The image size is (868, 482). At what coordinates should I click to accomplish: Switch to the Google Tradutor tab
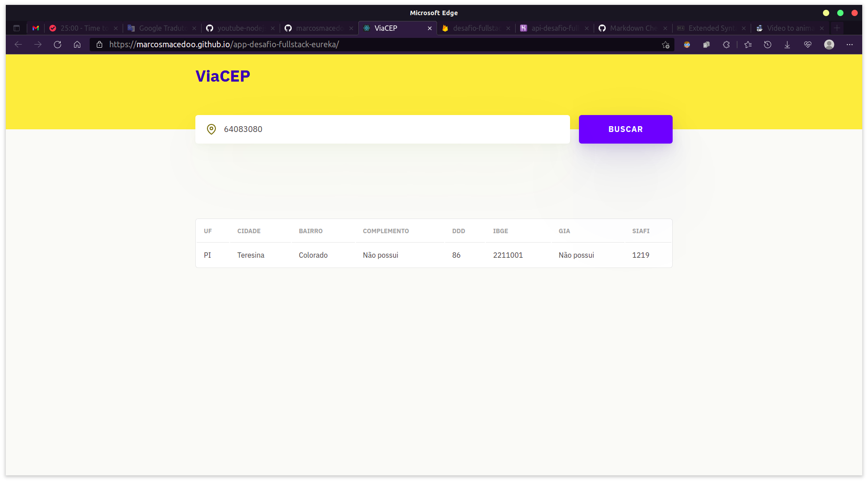161,28
